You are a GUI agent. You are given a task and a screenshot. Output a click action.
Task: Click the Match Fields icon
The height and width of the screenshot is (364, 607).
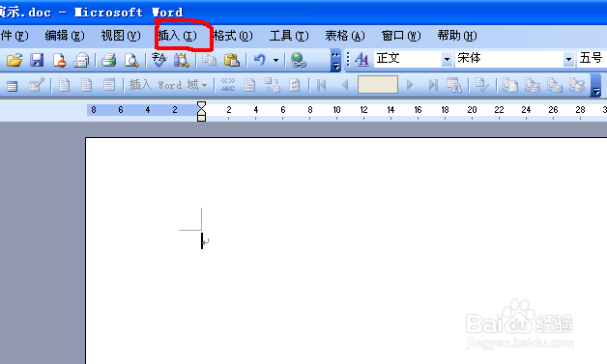click(x=273, y=85)
